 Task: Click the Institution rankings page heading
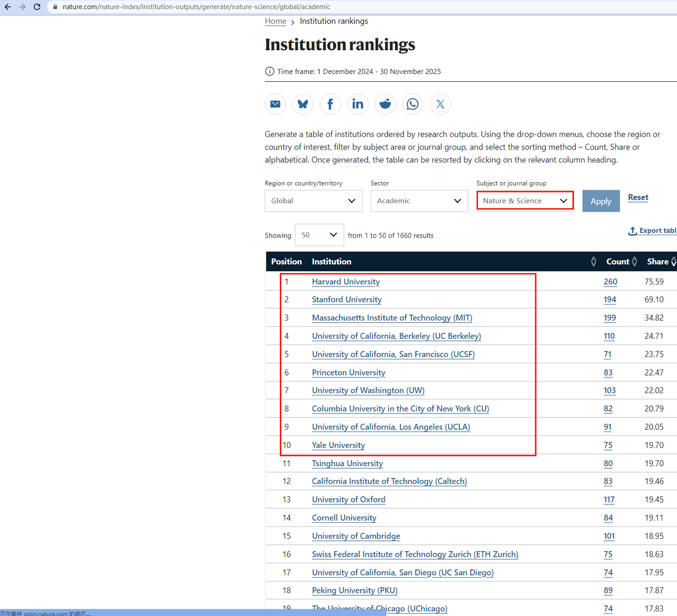pyautogui.click(x=340, y=45)
